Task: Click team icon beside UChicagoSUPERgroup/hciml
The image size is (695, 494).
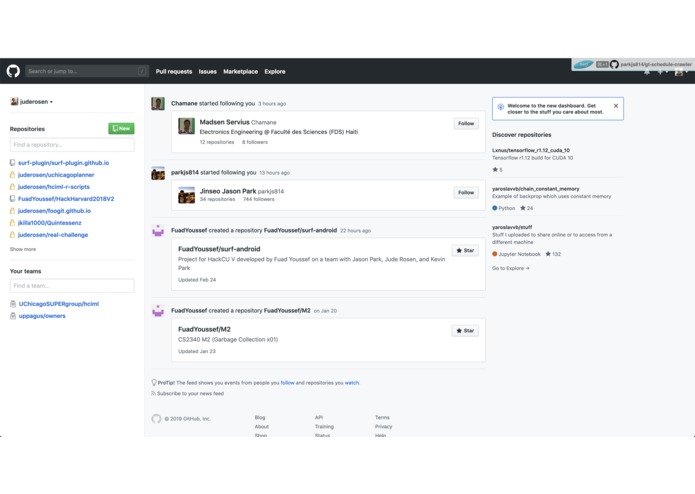Action: pos(13,303)
